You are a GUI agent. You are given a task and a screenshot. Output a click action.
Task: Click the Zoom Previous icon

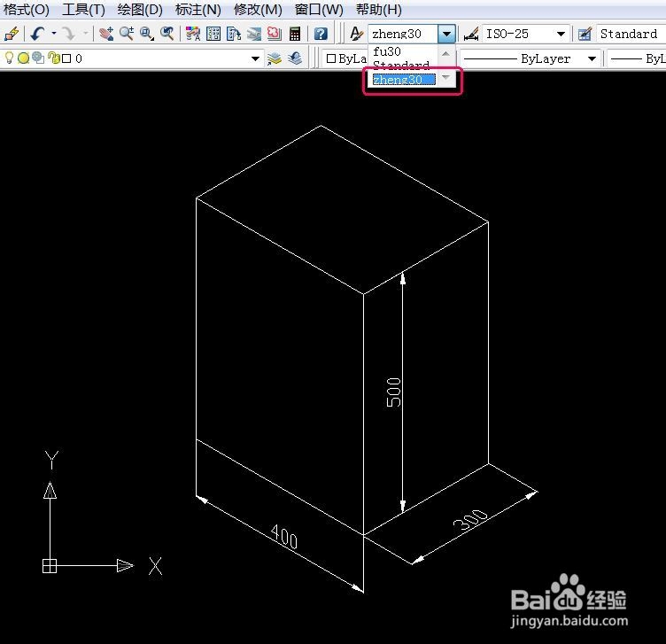167,34
